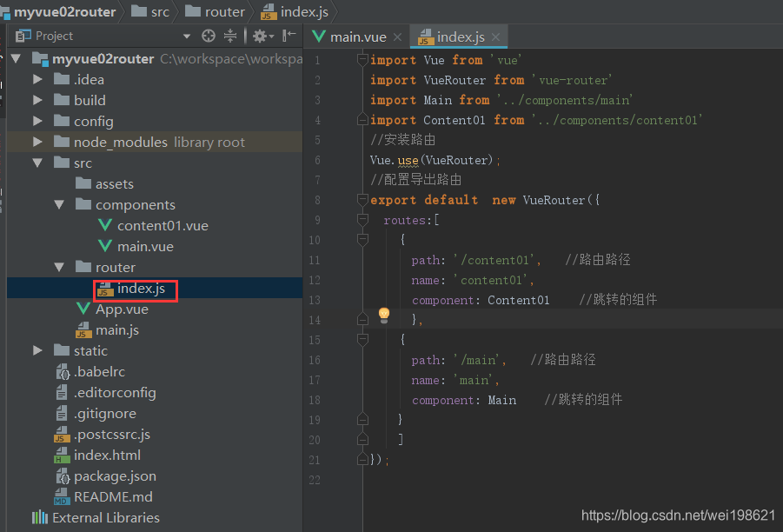Open content01.vue in the project tree
The image size is (783, 532).
[x=163, y=226]
